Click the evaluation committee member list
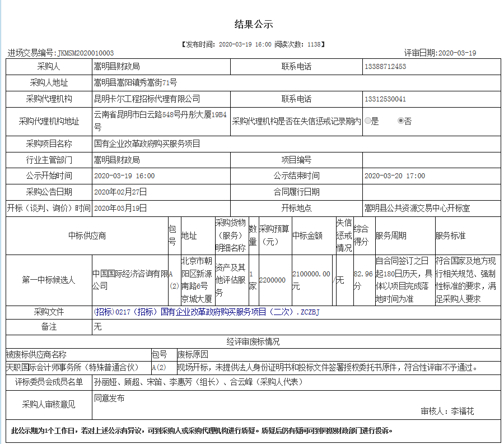This screenshot has height=444, width=504. [198, 382]
